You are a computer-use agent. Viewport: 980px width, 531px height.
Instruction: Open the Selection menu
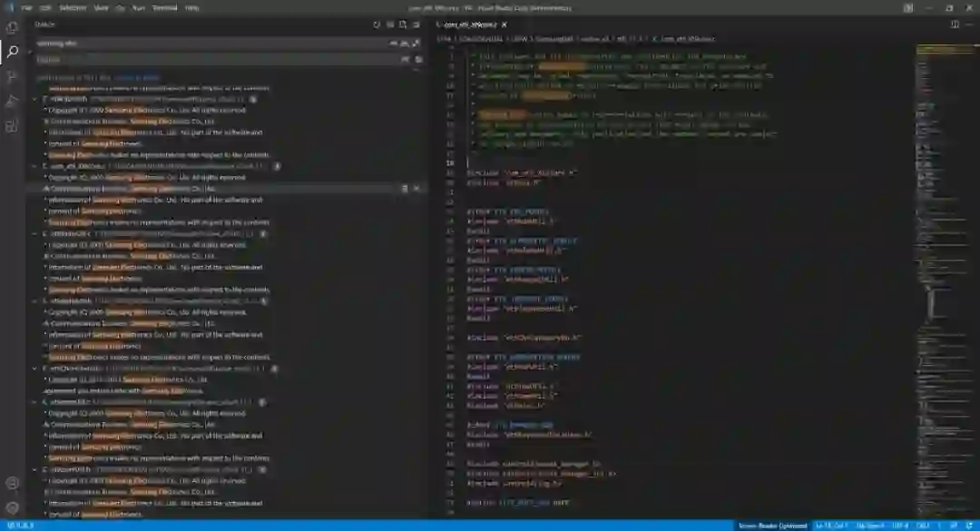coord(73,8)
